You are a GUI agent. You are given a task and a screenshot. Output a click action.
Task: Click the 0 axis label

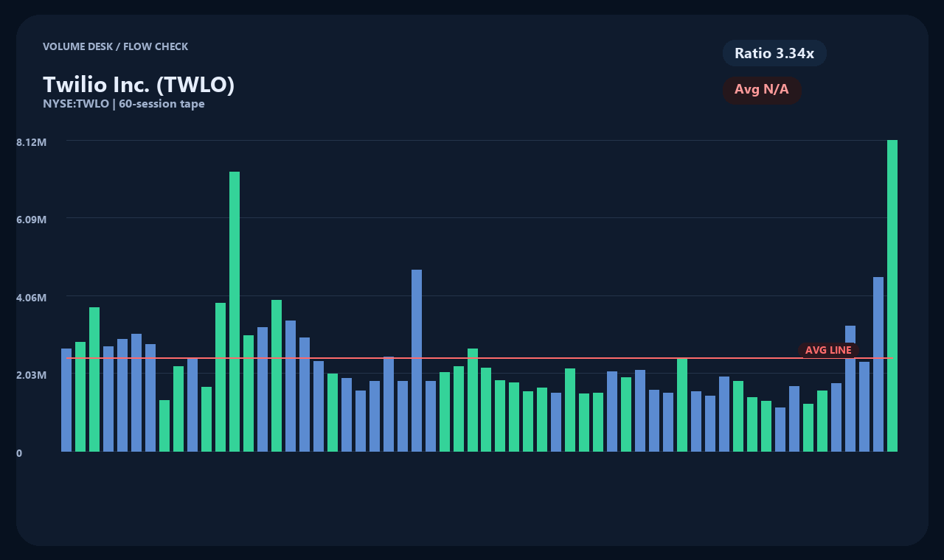pyautogui.click(x=19, y=453)
